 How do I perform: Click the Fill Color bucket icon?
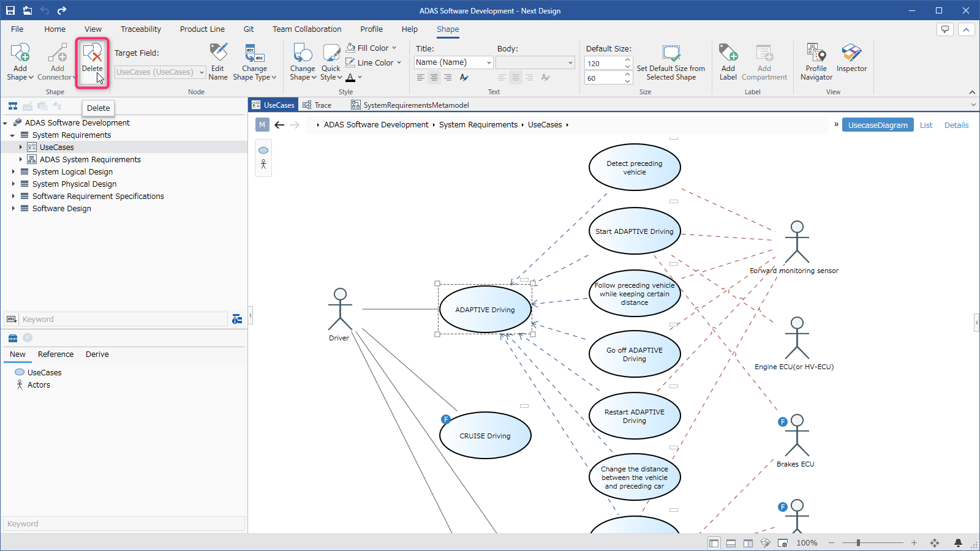351,48
